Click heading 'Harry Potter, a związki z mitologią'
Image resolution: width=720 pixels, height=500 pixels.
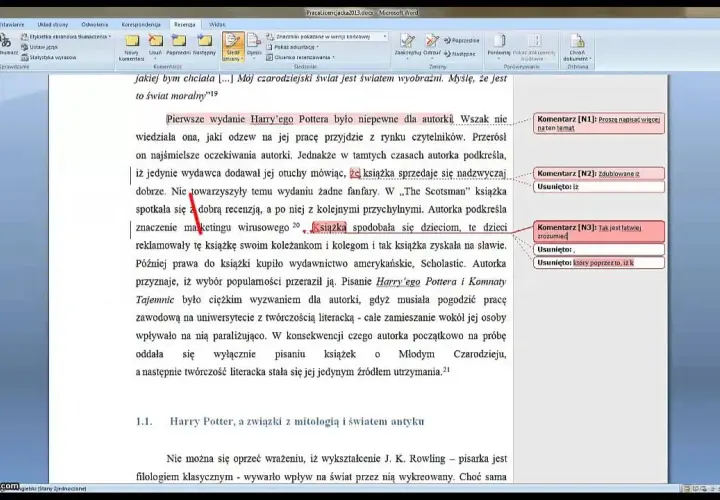(297, 421)
